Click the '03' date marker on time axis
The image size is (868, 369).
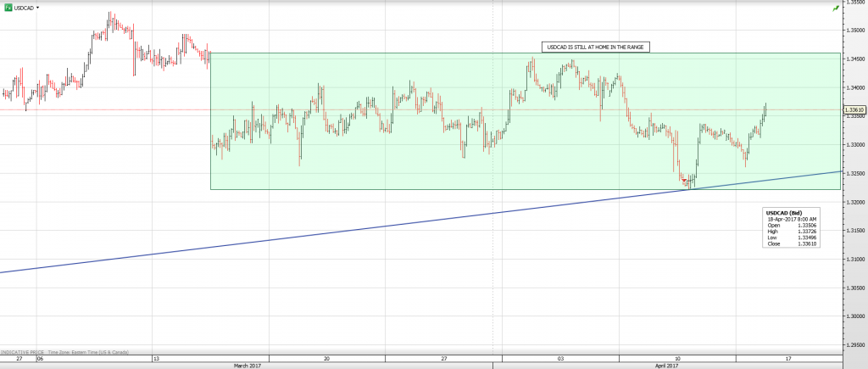[x=560, y=358]
